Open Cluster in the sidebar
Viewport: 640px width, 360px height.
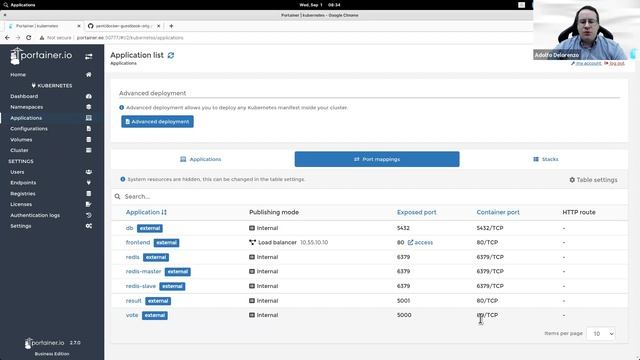[x=19, y=150]
